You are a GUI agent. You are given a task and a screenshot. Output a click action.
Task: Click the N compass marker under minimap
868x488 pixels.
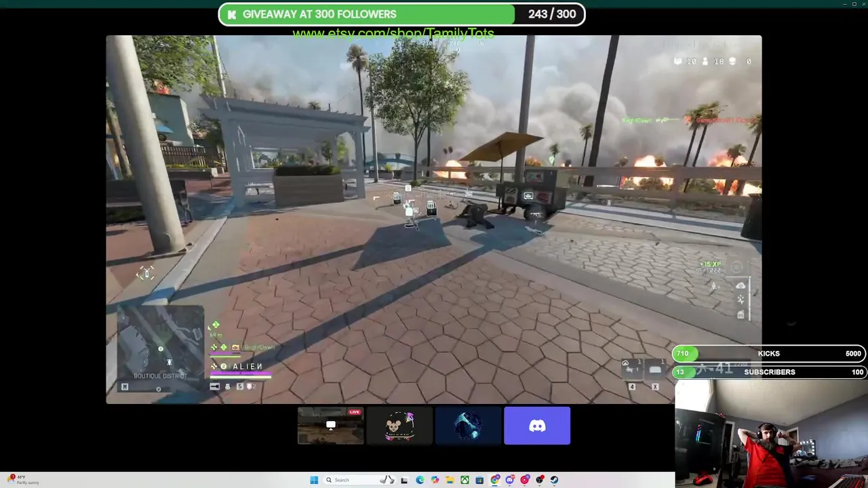(125, 387)
